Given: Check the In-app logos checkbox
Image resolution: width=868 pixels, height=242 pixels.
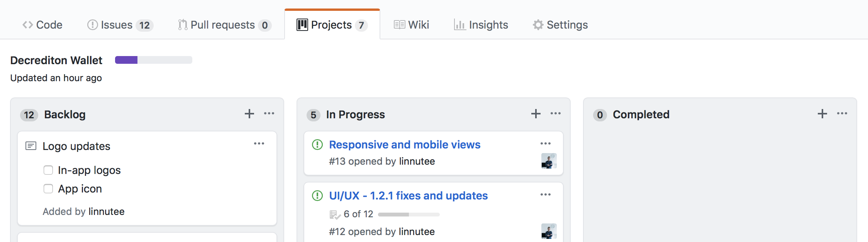Looking at the screenshot, I should coord(48,170).
